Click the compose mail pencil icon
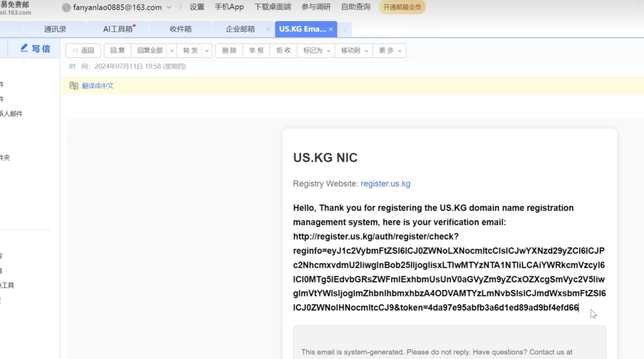Viewport: 644px width, 359px height. click(24, 48)
